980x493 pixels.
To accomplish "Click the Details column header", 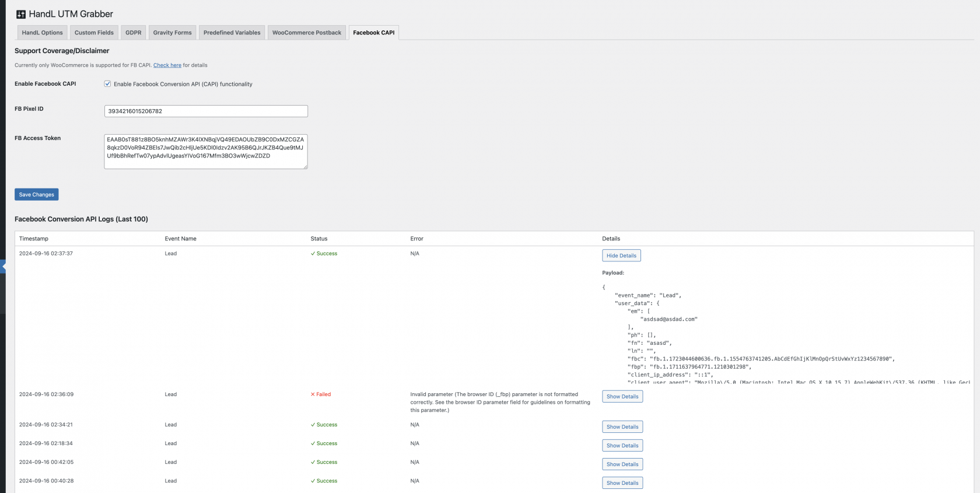I will (x=611, y=239).
